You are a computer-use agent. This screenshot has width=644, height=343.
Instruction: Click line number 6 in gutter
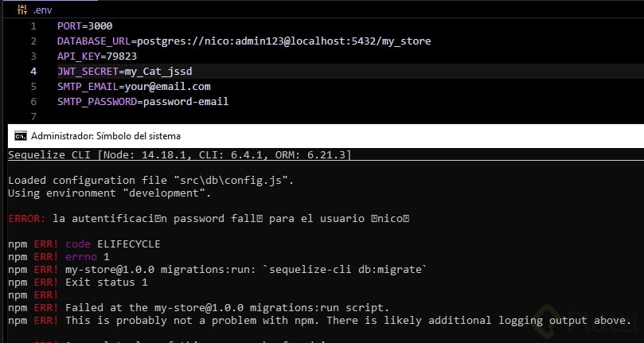[33, 101]
